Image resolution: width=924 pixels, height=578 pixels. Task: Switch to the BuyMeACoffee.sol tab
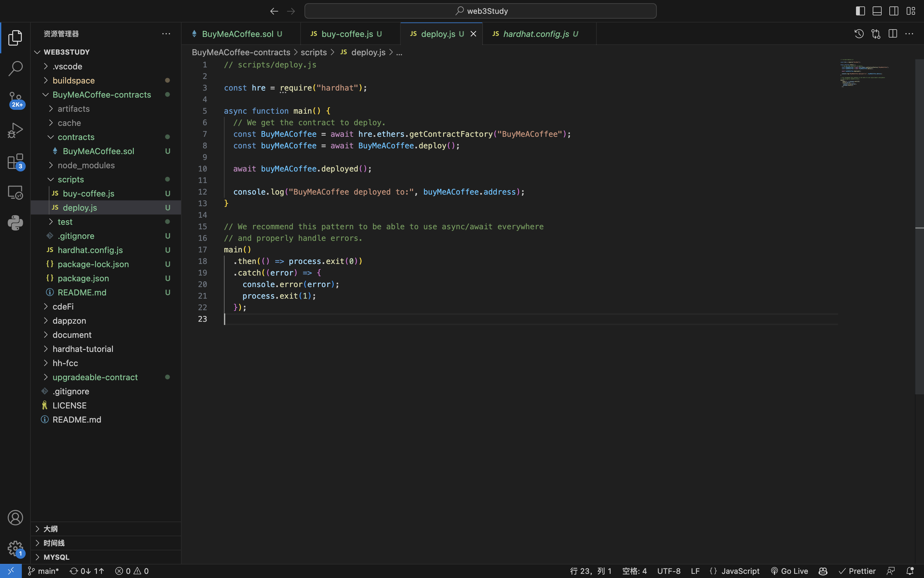point(241,34)
